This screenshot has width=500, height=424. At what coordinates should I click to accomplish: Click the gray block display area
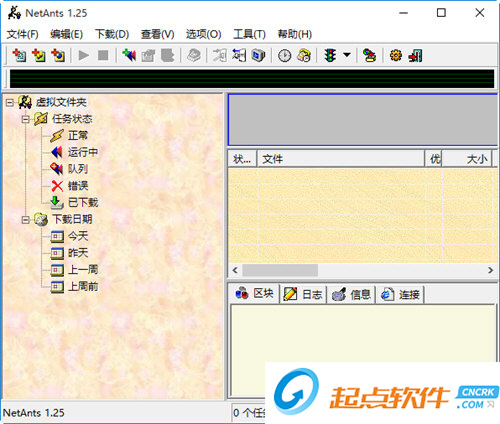click(x=363, y=120)
